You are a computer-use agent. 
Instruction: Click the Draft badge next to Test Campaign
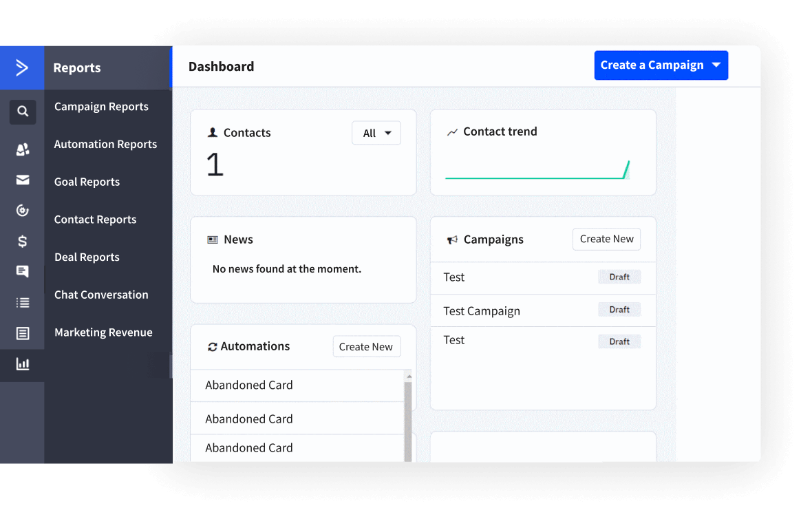click(x=619, y=309)
